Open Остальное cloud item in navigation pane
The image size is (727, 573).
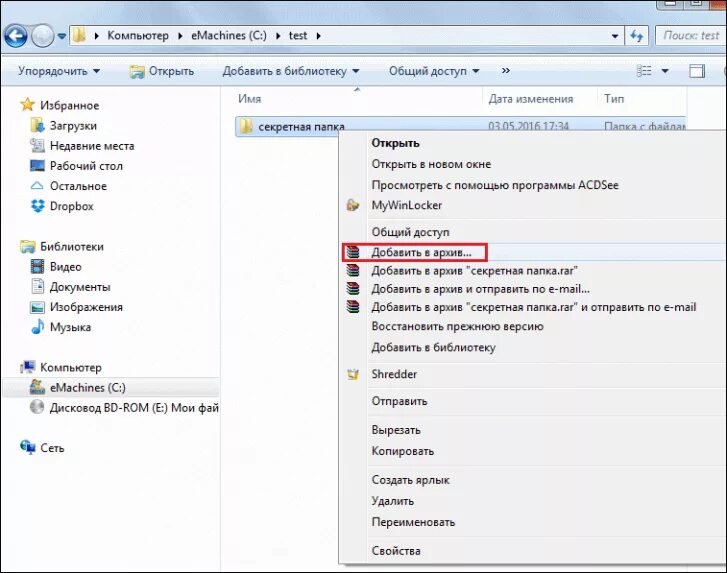[x=68, y=186]
